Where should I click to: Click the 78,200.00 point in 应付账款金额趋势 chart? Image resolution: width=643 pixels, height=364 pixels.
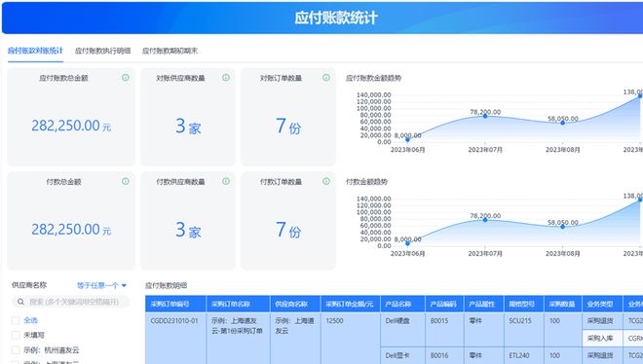[485, 116]
